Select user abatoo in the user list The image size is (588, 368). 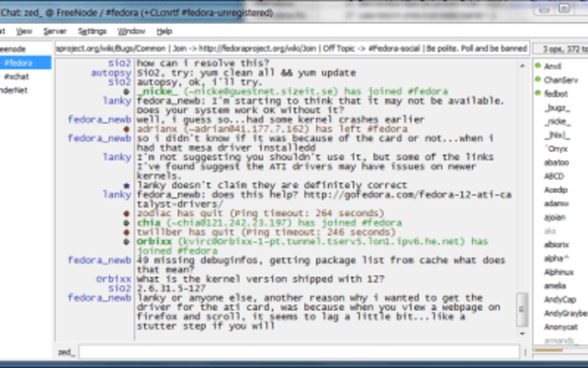pos(557,163)
